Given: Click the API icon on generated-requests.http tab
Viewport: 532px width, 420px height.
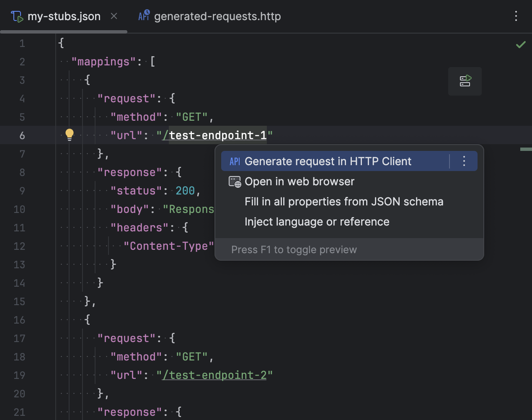Looking at the screenshot, I should (144, 15).
